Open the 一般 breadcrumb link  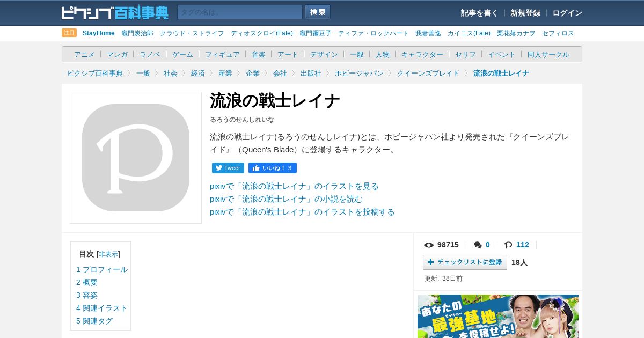click(143, 74)
